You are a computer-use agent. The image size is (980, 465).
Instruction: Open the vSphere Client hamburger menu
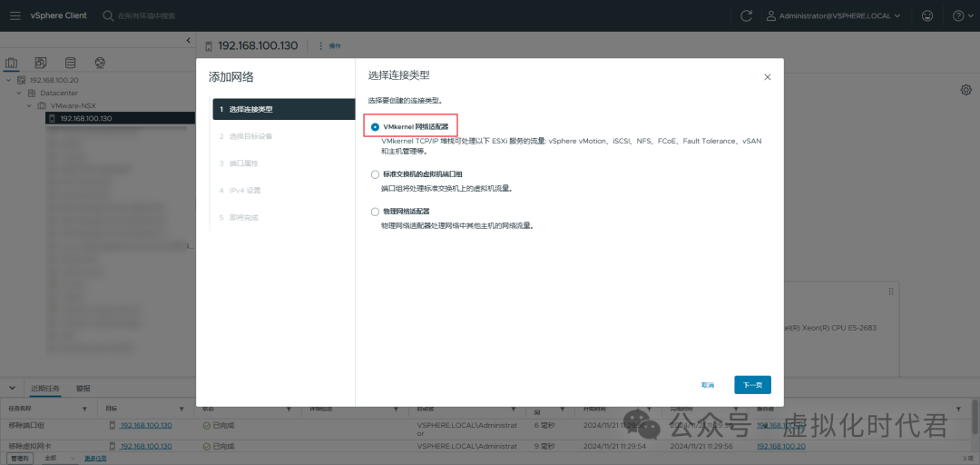pos(15,15)
